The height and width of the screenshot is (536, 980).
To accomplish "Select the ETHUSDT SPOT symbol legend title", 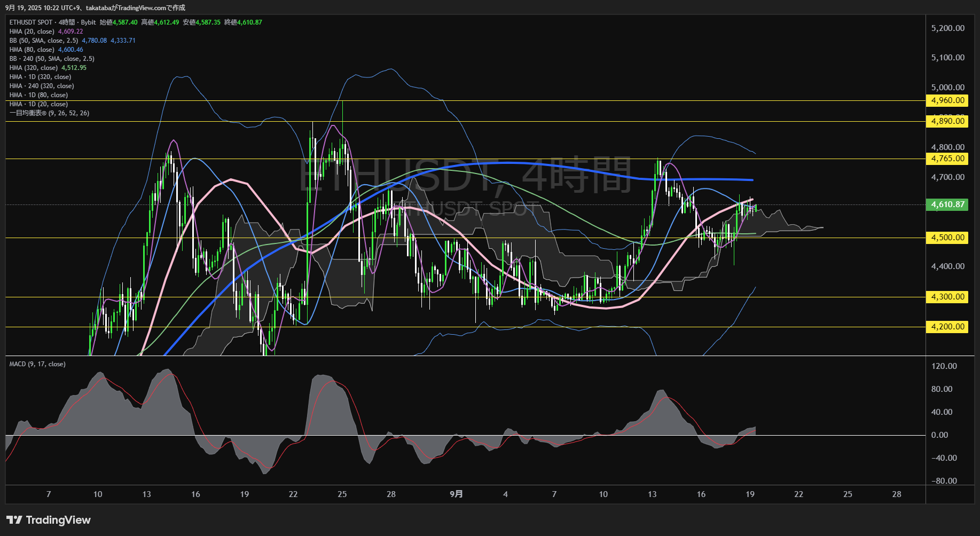I will point(52,22).
